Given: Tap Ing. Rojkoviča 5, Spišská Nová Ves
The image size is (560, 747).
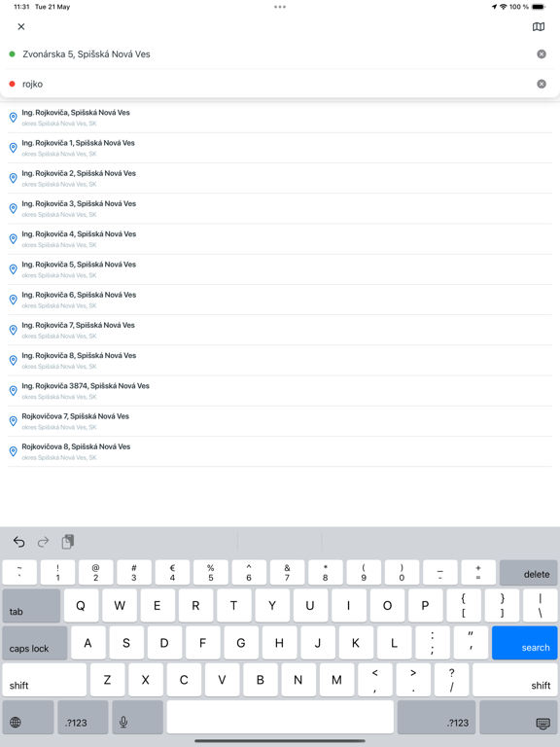Looking at the screenshot, I should pos(280,269).
